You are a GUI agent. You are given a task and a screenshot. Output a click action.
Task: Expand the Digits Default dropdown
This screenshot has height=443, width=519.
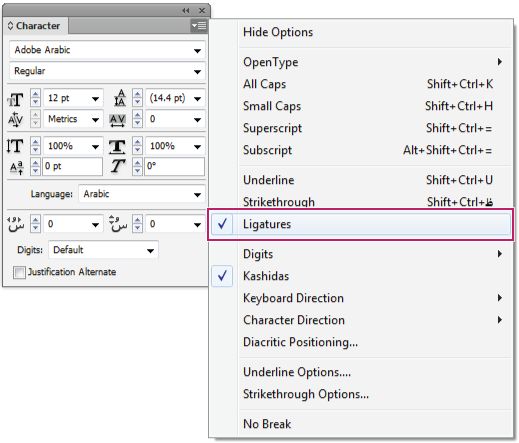click(103, 250)
